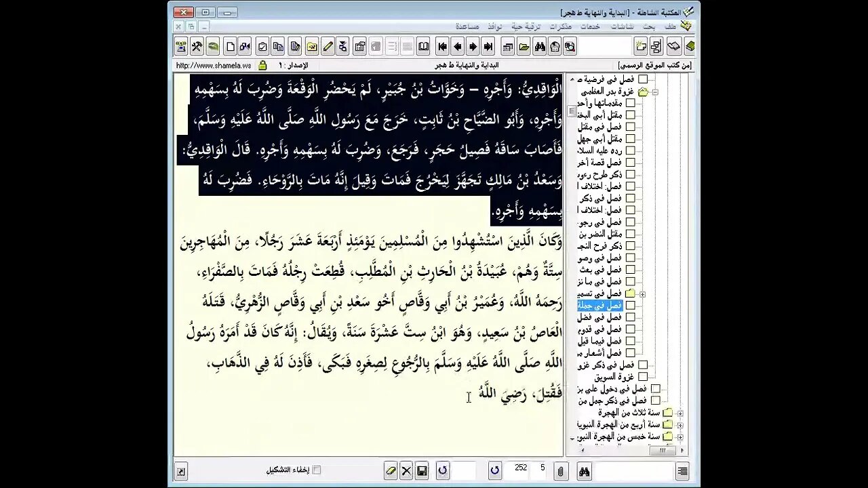Select tree item ذكر فرح النجاشي
868x488 pixels.
tap(599, 246)
